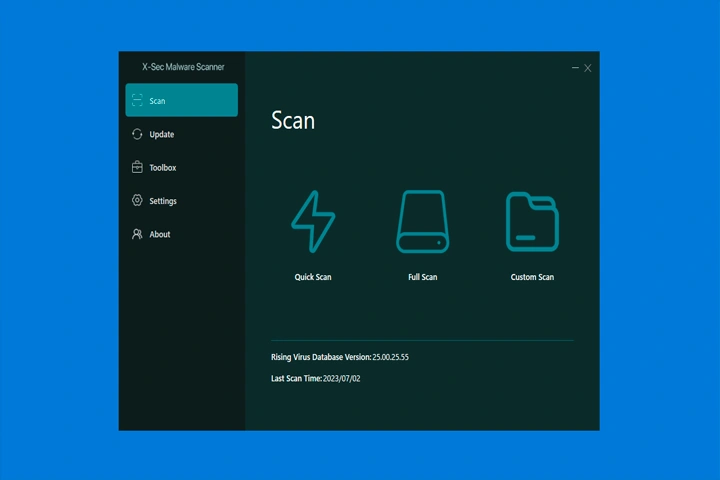Click Rising Virus Database Version text
Screen dimensions: 720x480
coord(321,357)
